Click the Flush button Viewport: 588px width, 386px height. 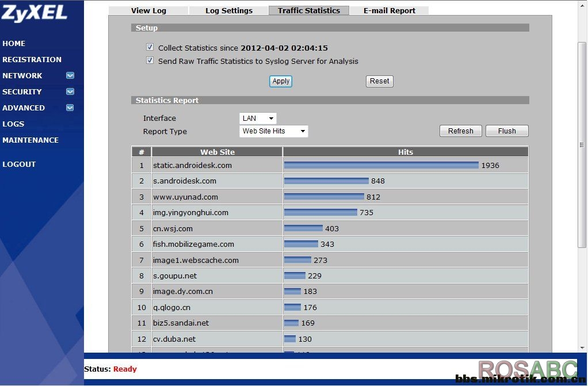[507, 131]
